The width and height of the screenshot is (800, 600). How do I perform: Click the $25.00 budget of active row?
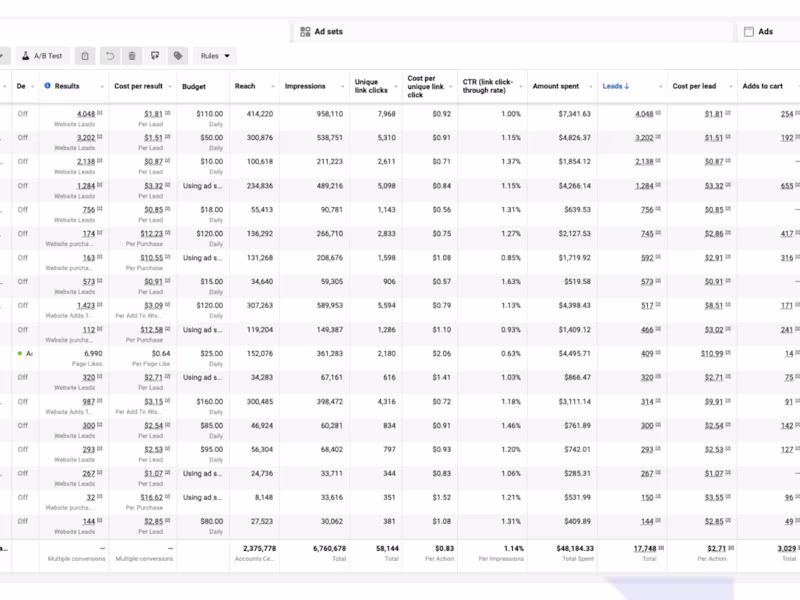211,353
